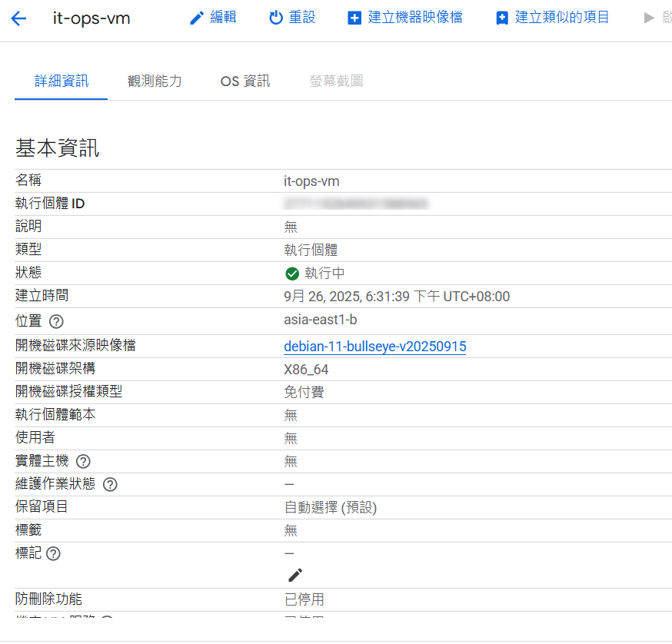Click the 無 value in 標籤 row

(290, 531)
